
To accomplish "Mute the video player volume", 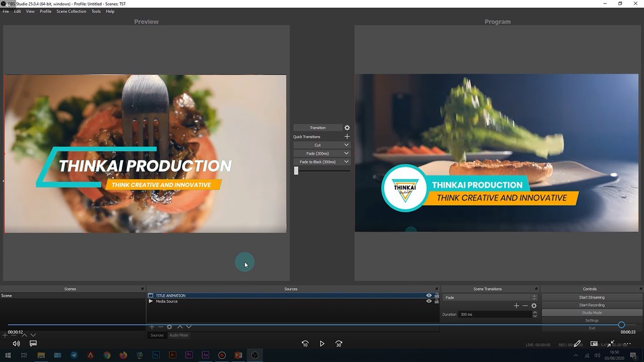I will (x=16, y=343).
